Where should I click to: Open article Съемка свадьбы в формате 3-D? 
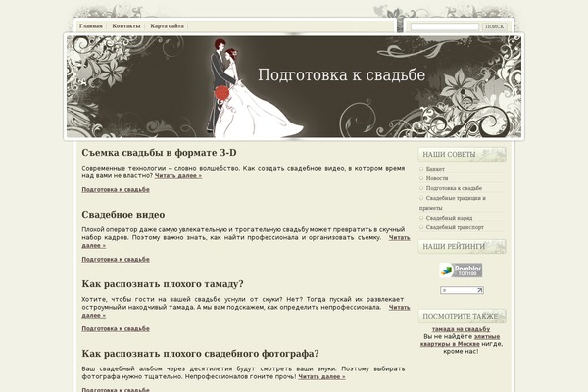pos(159,153)
